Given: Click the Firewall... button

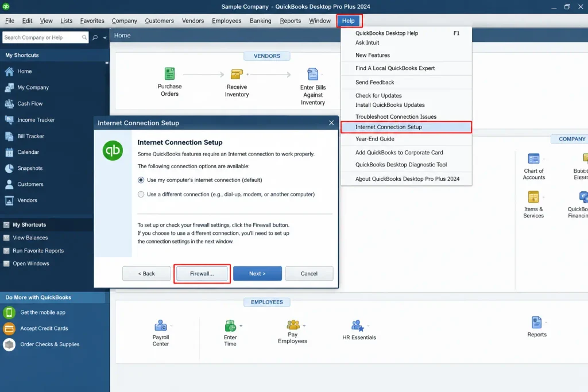Looking at the screenshot, I should [202, 274].
